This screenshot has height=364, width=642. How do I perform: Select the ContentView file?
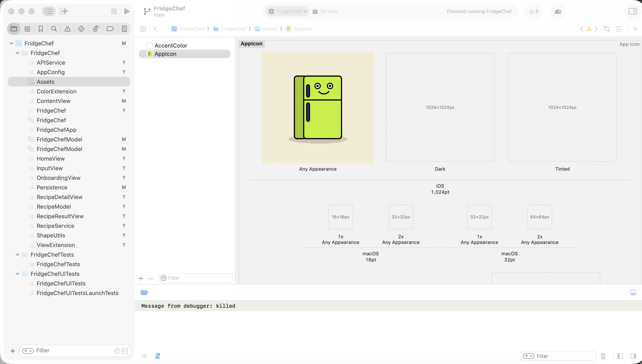click(x=53, y=101)
